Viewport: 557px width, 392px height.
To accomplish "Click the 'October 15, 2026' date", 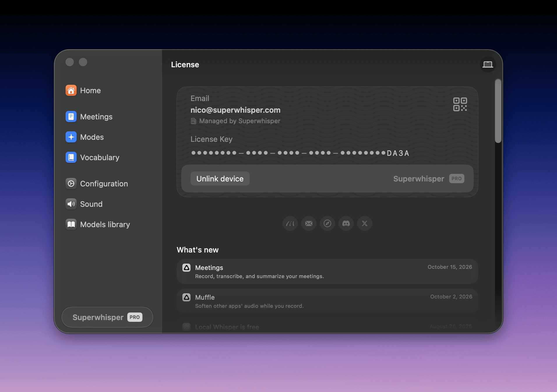I will coord(450,267).
